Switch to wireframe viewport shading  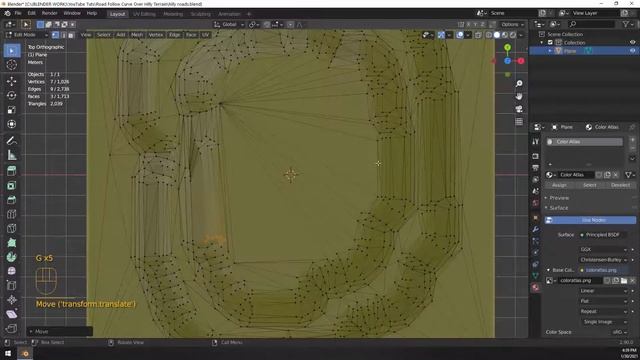pos(489,35)
